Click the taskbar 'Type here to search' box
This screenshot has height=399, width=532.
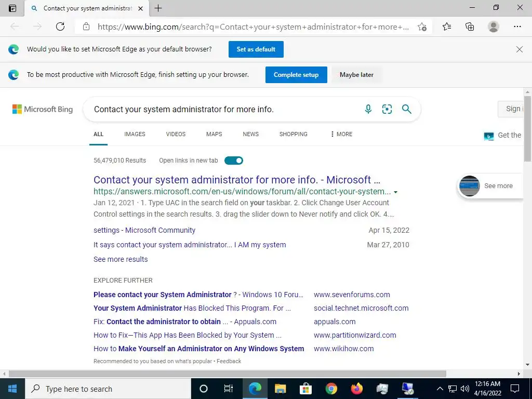click(108, 389)
